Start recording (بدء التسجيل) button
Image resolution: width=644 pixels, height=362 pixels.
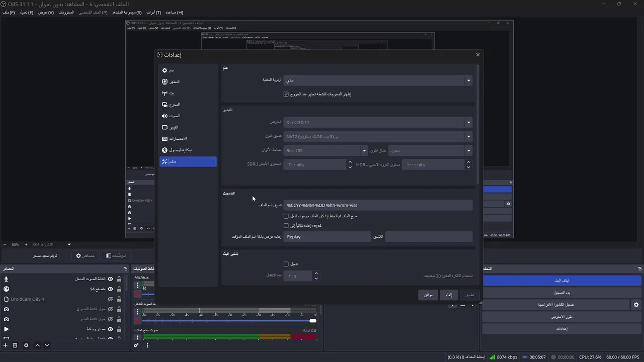(x=561, y=293)
